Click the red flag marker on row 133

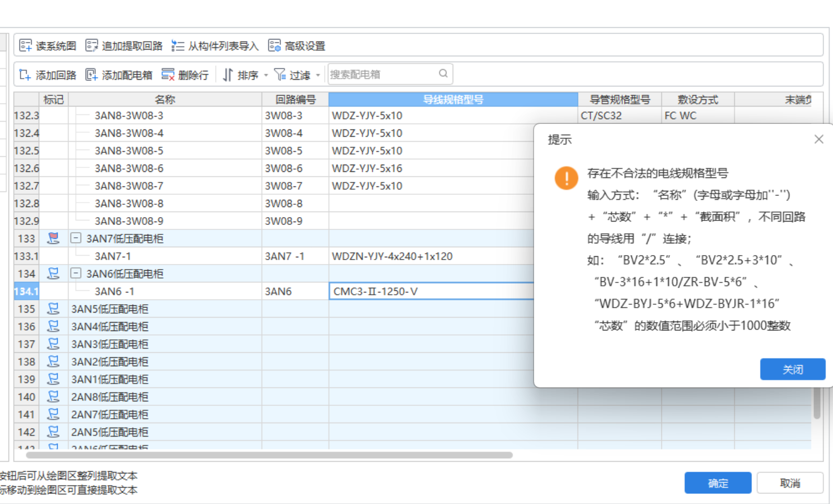pos(53,238)
